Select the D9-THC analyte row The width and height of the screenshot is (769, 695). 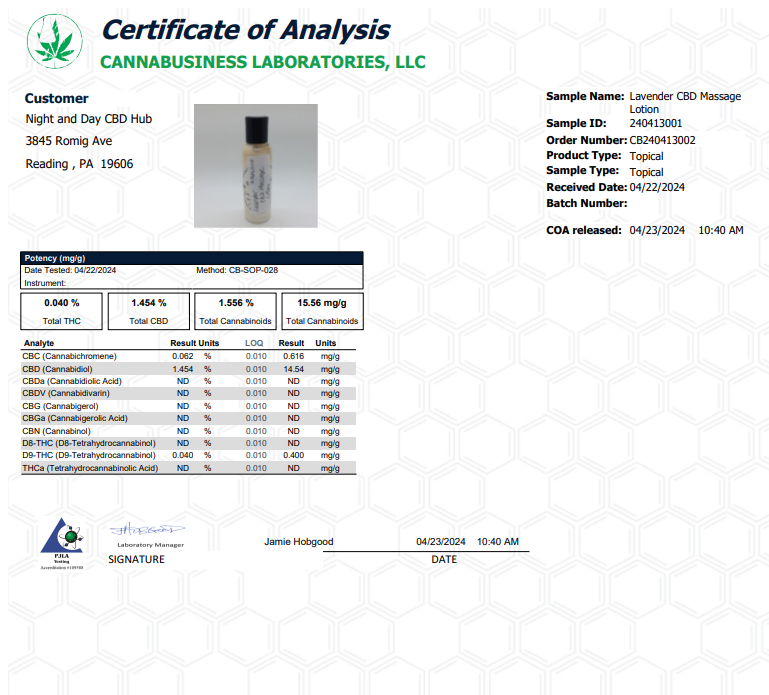(x=188, y=455)
